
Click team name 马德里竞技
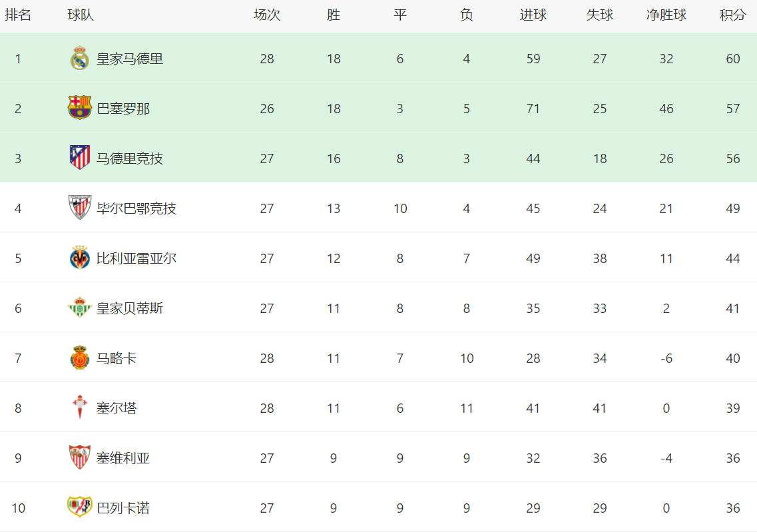130,158
